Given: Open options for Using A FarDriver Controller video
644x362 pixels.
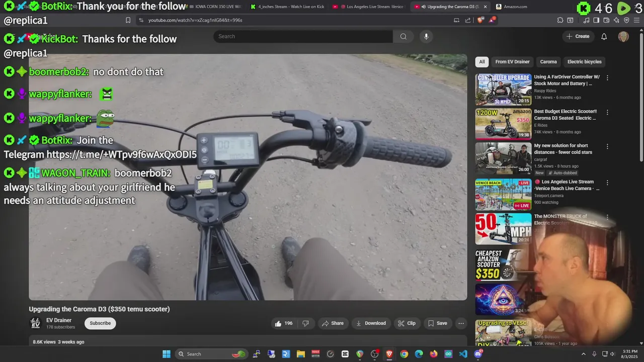Looking at the screenshot, I should (x=607, y=78).
